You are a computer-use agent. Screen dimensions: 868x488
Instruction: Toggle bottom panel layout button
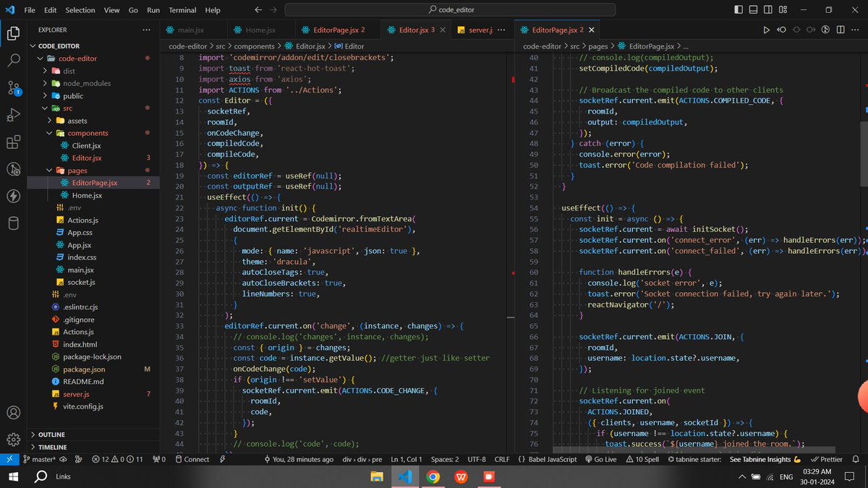click(x=753, y=10)
